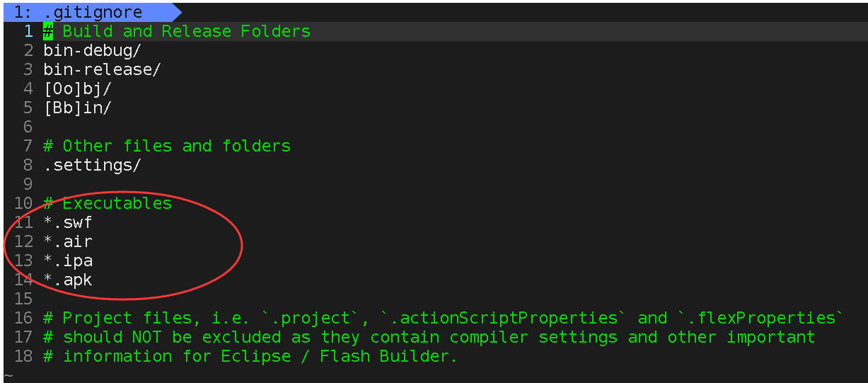Screen dimensions: 868x383
Task: Click the *.ipa pattern line
Action: (68, 261)
